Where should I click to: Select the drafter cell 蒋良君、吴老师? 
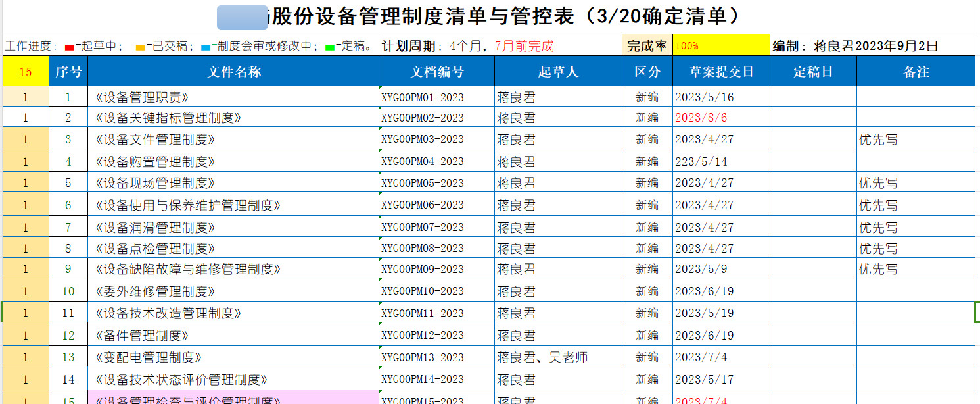pos(542,357)
